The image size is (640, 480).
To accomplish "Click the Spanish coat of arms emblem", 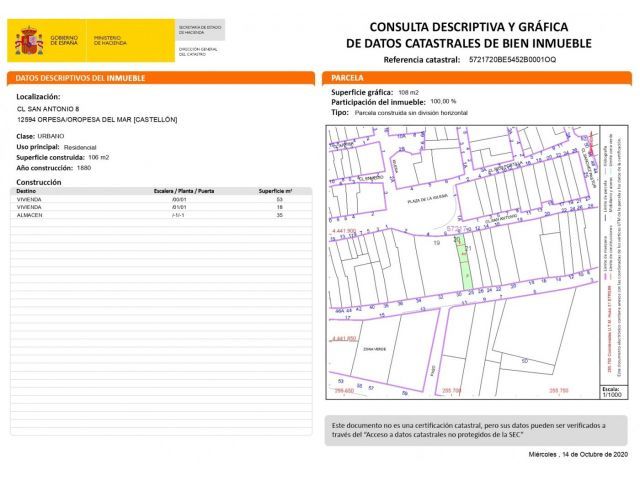I will 29,40.
